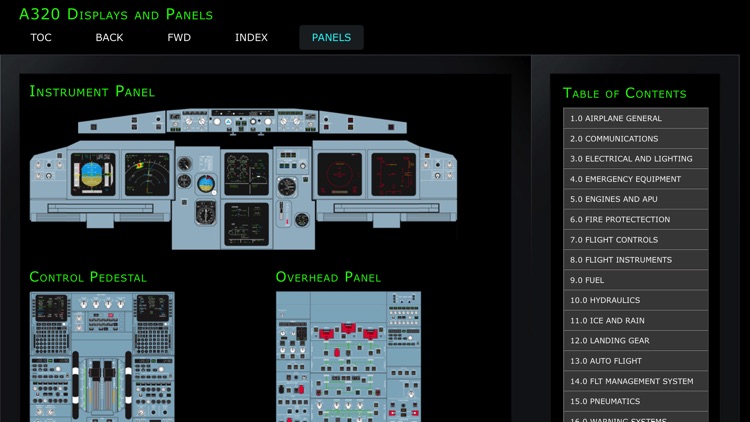Click the standby attitude indicator
Viewport: 750px width, 422px height.
pyautogui.click(x=206, y=184)
